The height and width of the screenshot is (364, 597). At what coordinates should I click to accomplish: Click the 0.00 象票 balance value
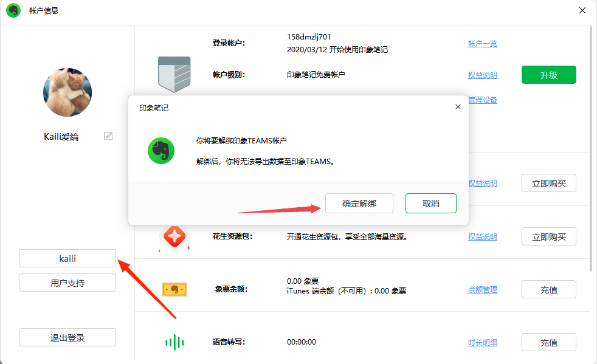click(x=303, y=281)
